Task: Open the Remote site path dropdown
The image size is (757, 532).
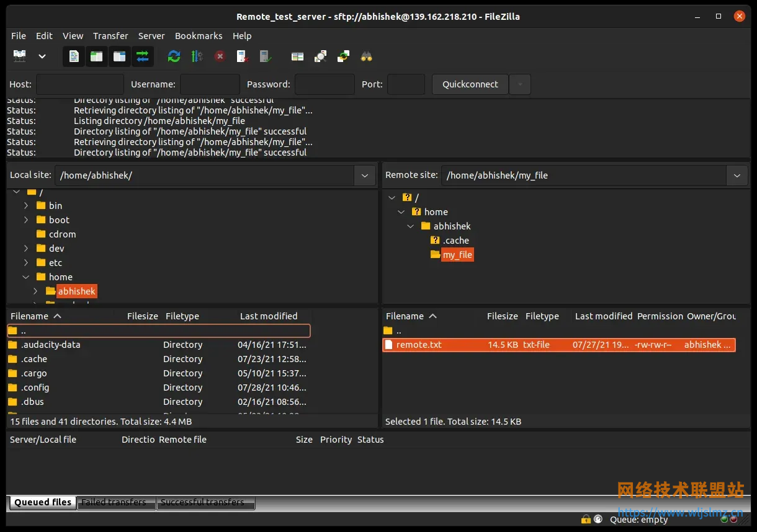Action: [737, 175]
